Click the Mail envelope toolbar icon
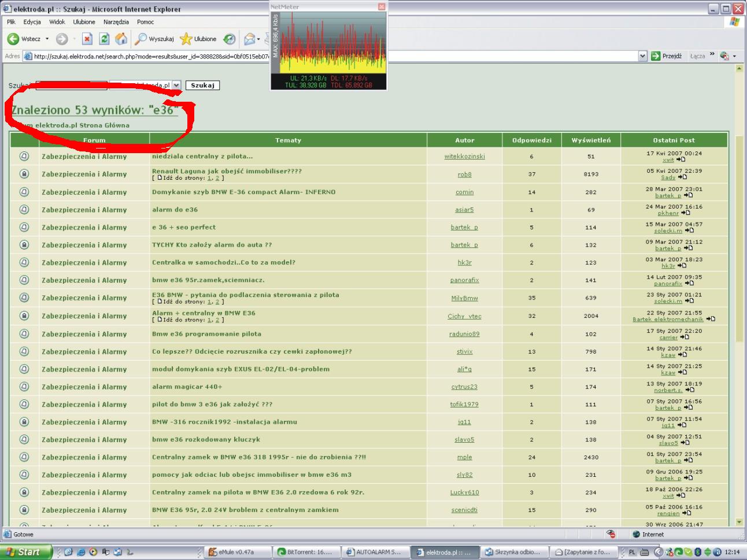The width and height of the screenshot is (747, 560). pos(249,39)
